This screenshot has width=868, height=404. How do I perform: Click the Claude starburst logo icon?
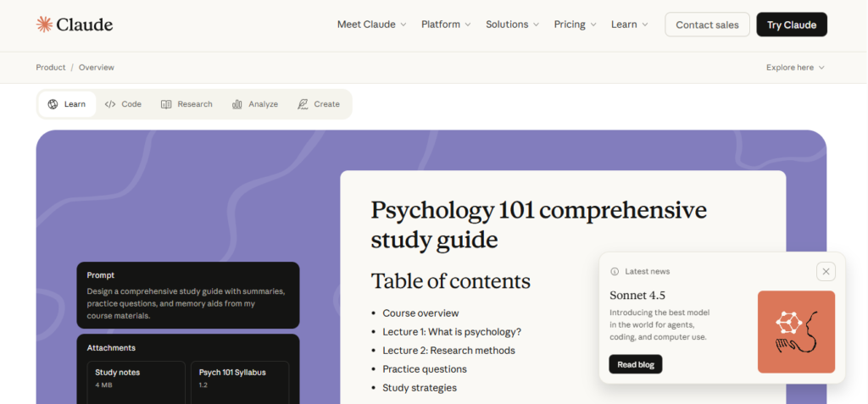click(44, 25)
